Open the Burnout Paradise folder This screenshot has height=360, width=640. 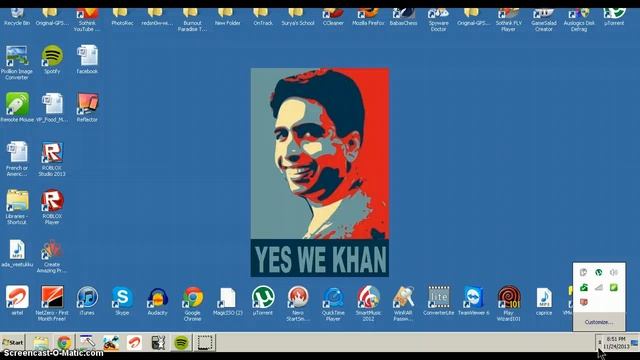[192, 20]
